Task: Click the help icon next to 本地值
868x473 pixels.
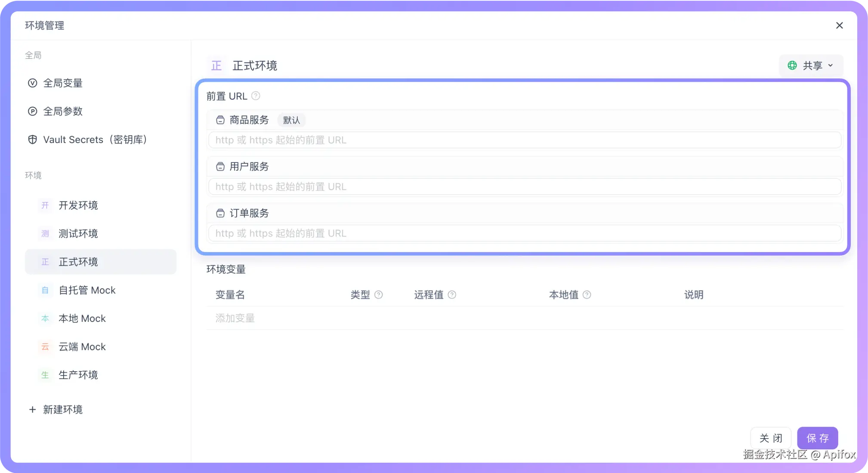Action: [587, 295]
